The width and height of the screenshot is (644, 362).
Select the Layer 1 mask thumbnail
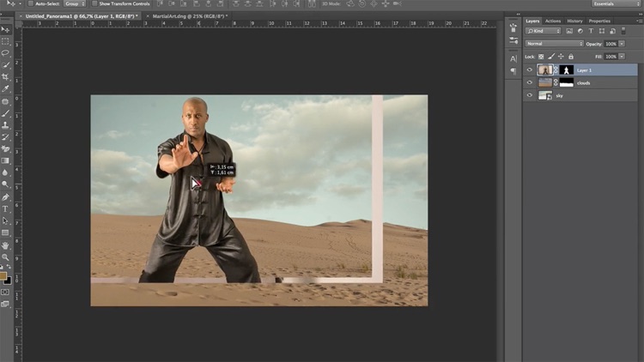pyautogui.click(x=567, y=69)
